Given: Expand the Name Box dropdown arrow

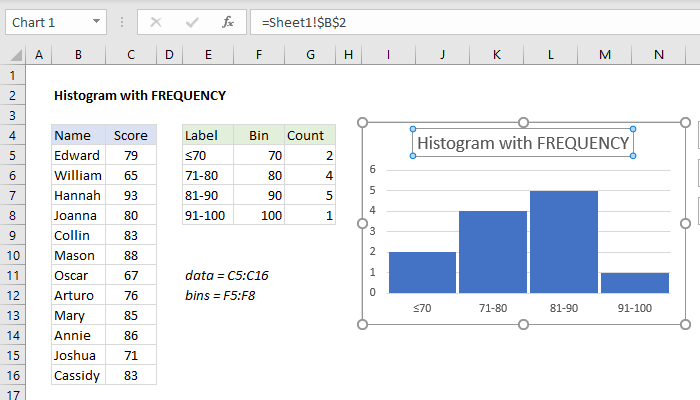Looking at the screenshot, I should (x=96, y=21).
